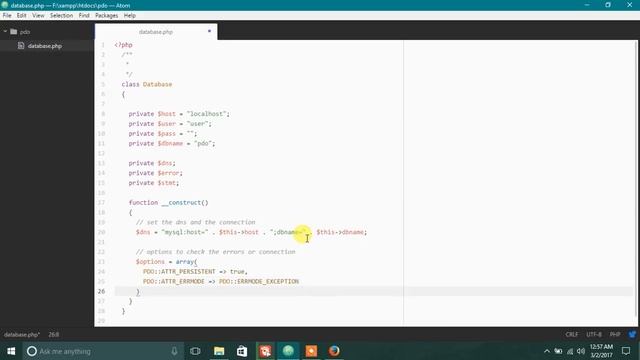This screenshot has width=640, height=360.
Task: Click the fold gutter beside class Database line 5
Action: [110, 84]
